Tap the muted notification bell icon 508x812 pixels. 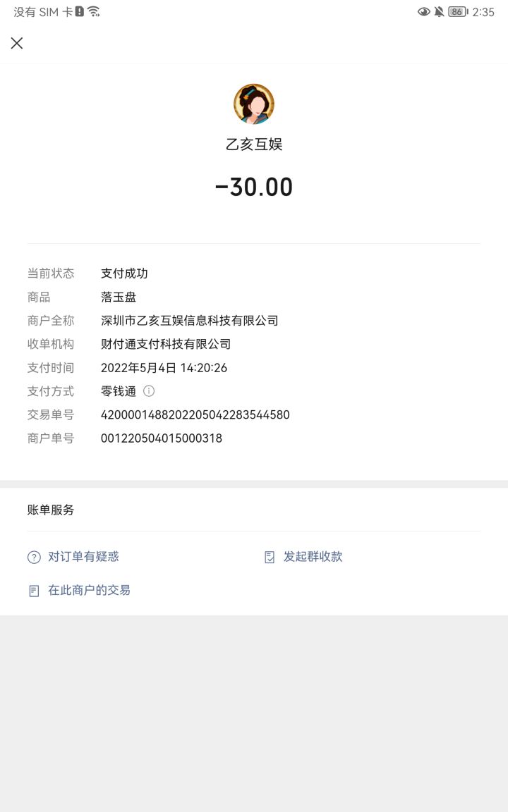439,12
